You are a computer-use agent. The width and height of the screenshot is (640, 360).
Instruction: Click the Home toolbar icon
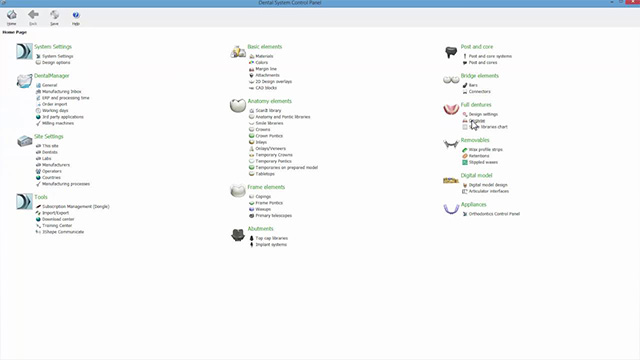coord(11,15)
